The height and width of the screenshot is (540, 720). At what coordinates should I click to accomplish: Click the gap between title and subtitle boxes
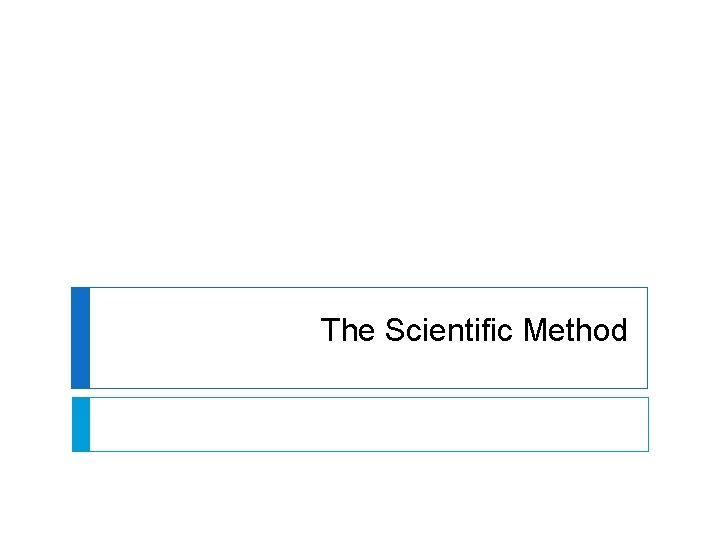[360, 393]
